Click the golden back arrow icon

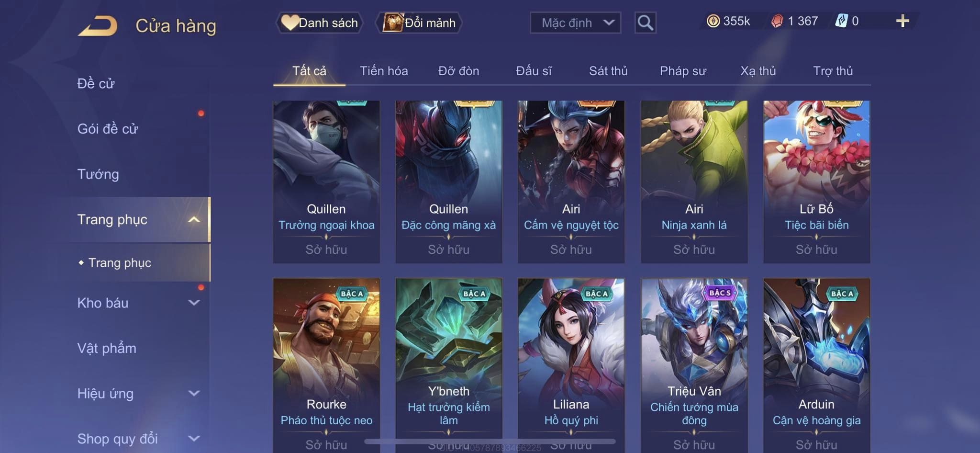(98, 26)
